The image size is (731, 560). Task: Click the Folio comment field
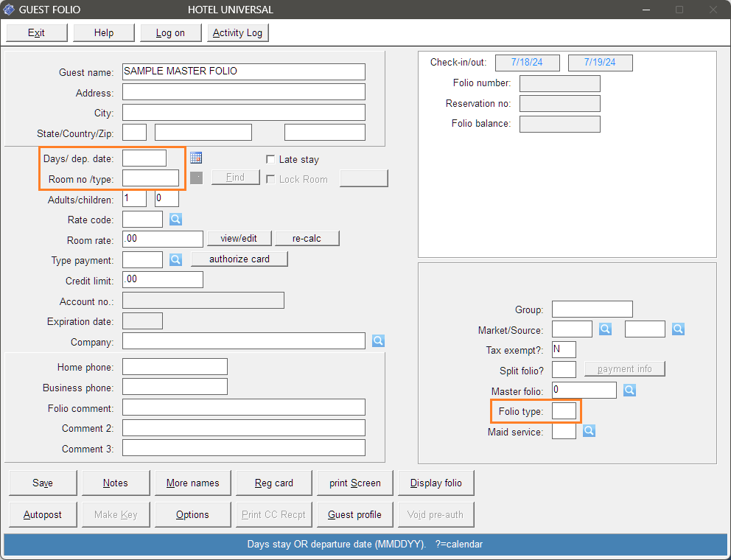[244, 407]
